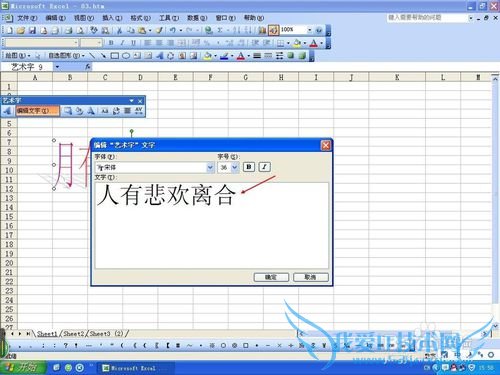Toggle Underline in the Formatting toolbar
Screen dimensions: 500x375
pyautogui.click(x=133, y=43)
